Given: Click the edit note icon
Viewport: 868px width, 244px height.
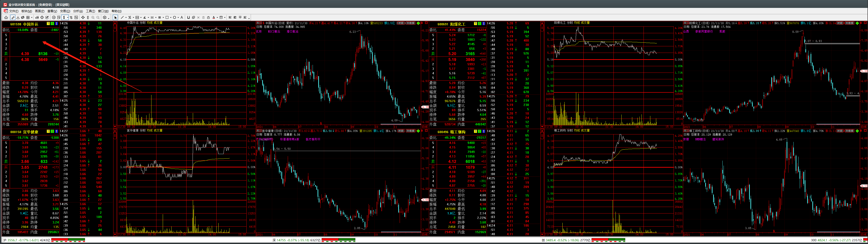Looking at the screenshot, I should [47, 18].
